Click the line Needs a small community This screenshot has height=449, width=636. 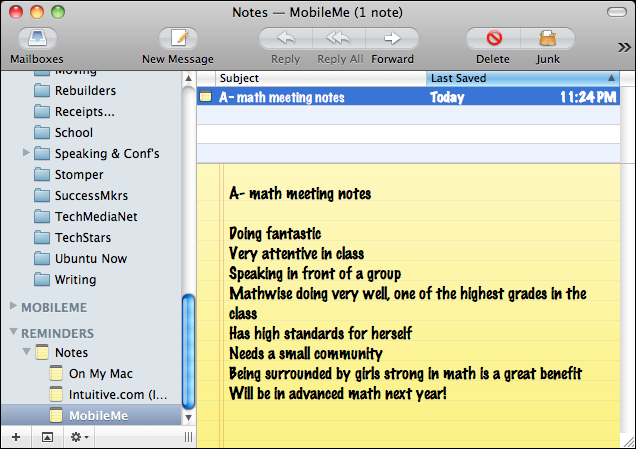pos(305,354)
